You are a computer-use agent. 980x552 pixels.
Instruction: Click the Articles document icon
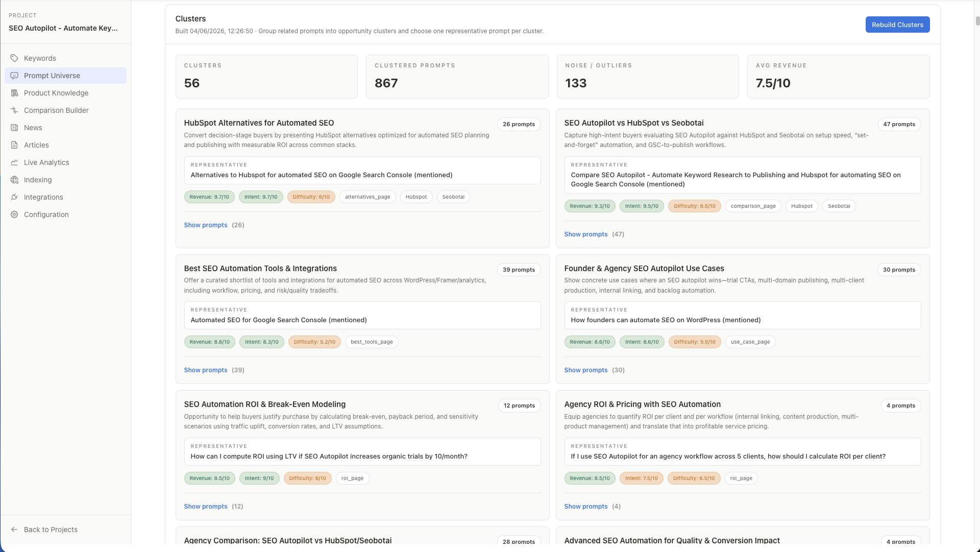14,145
